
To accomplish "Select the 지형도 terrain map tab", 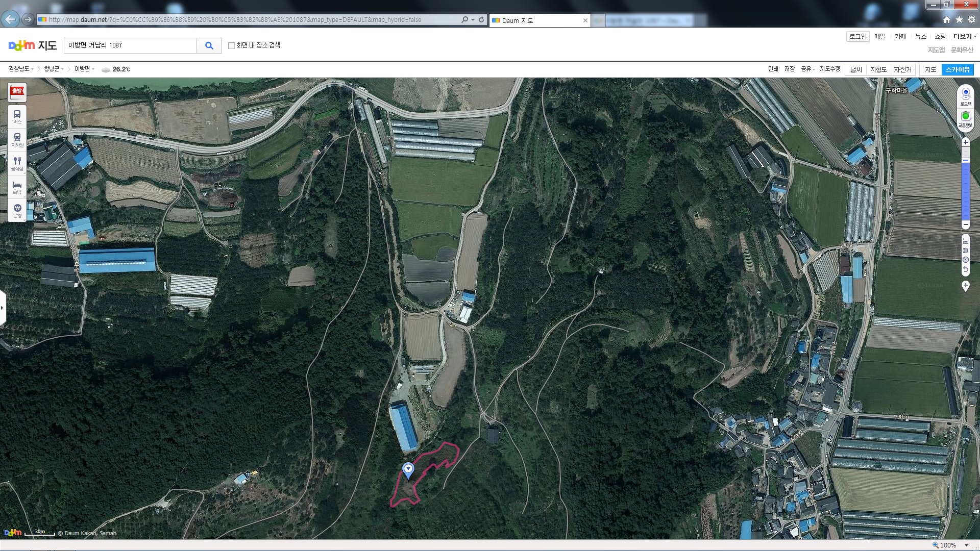I will point(878,69).
